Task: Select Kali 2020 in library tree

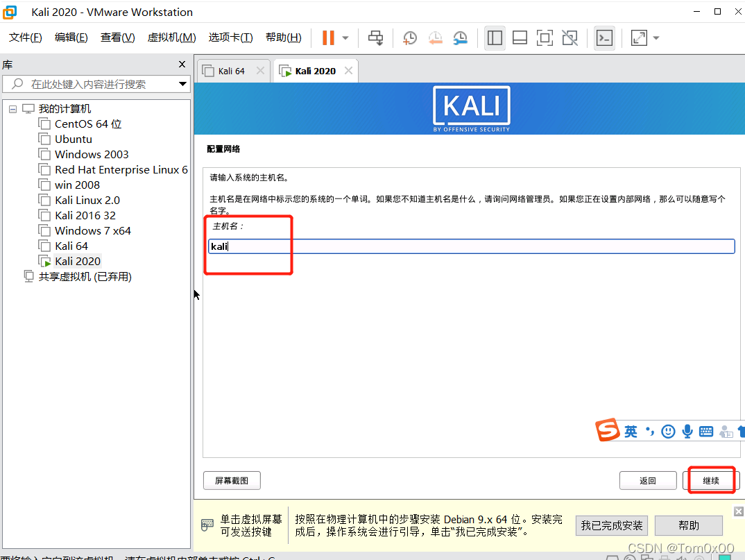Action: (78, 261)
